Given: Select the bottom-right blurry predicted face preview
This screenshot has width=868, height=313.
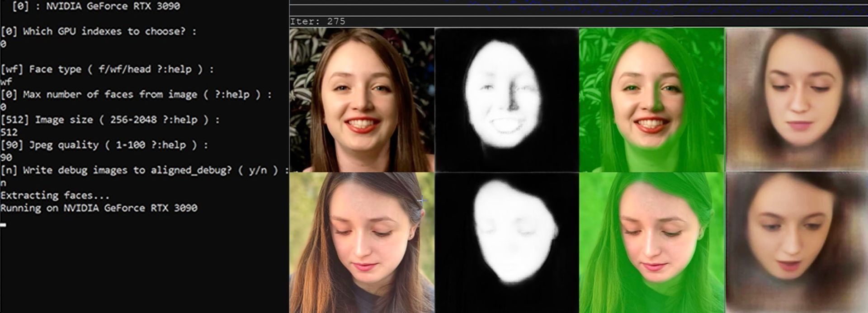Looking at the screenshot, I should (797, 243).
